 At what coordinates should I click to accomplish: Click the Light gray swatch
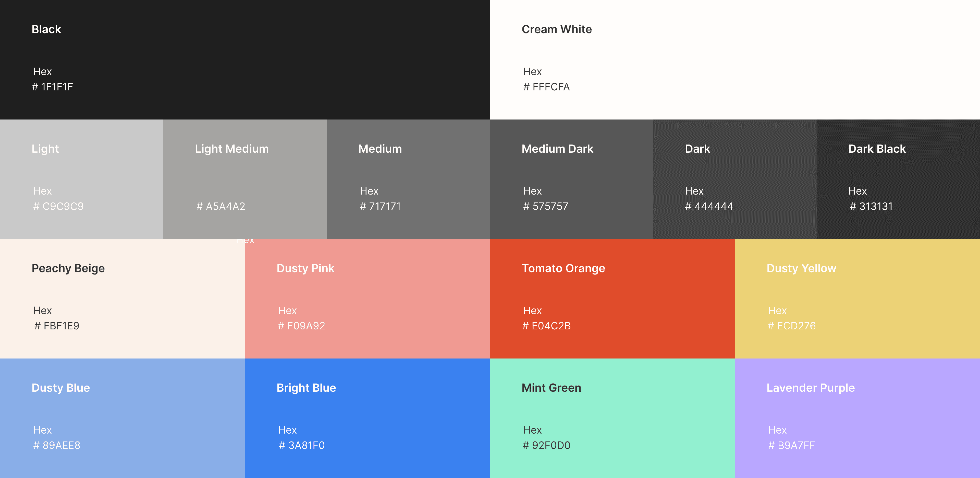(81, 179)
